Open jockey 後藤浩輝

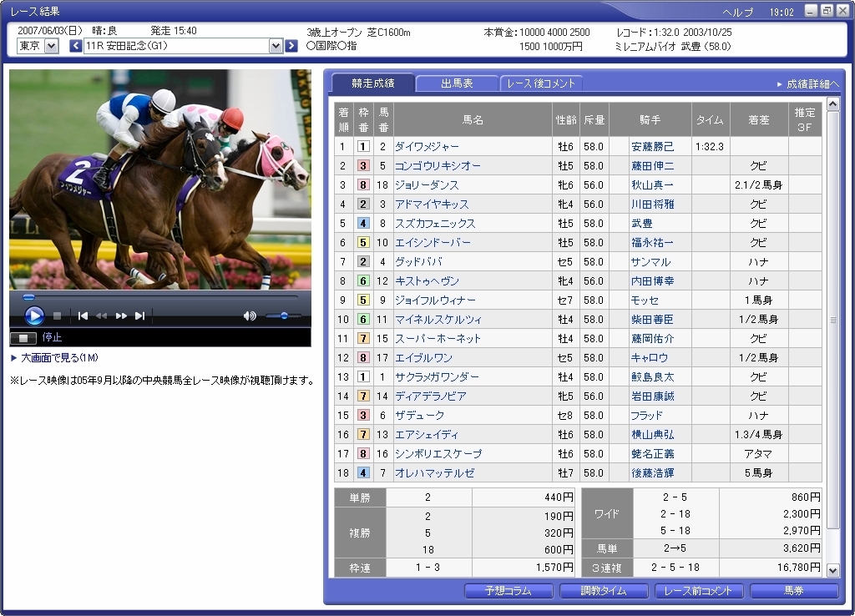pyautogui.click(x=653, y=472)
